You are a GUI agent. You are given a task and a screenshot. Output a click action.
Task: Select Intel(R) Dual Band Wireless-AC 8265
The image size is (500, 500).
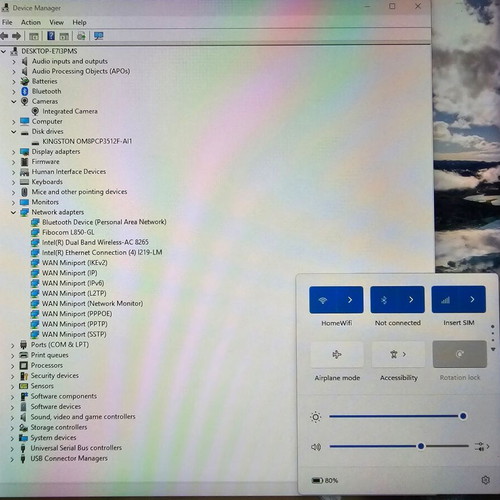point(95,242)
